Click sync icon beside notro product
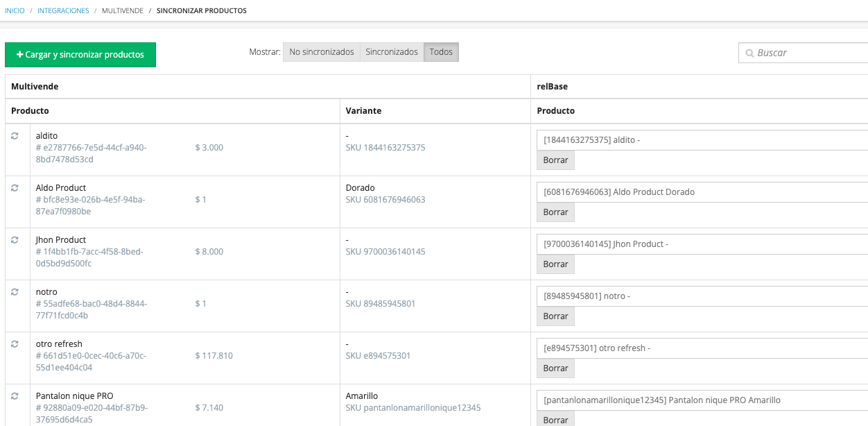Image resolution: width=868 pixels, height=426 pixels. [15, 292]
